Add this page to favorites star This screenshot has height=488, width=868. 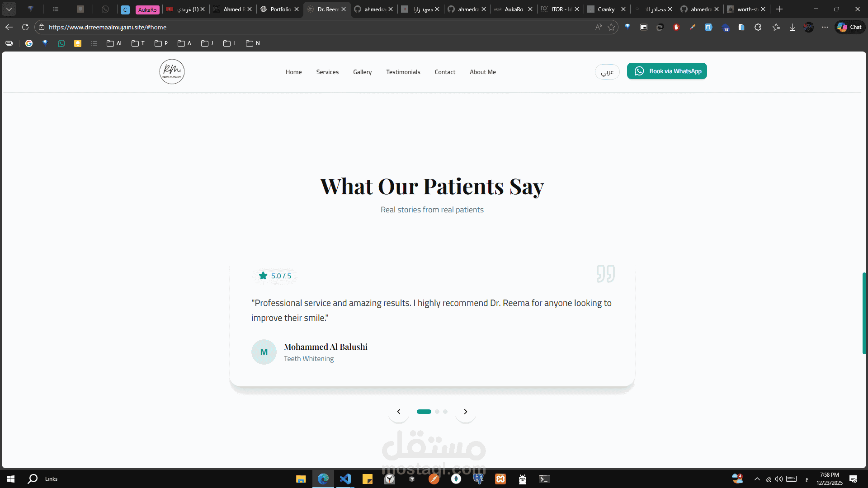pyautogui.click(x=611, y=27)
